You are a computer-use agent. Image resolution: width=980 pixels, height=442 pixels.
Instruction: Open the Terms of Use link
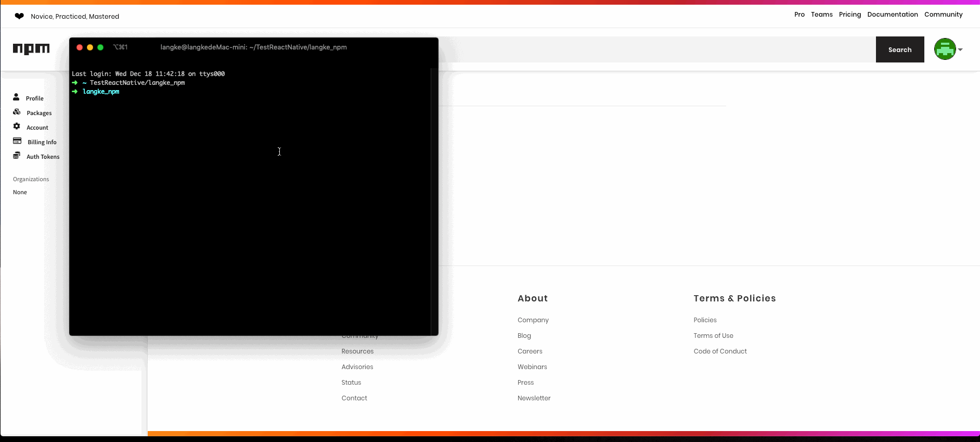click(713, 336)
